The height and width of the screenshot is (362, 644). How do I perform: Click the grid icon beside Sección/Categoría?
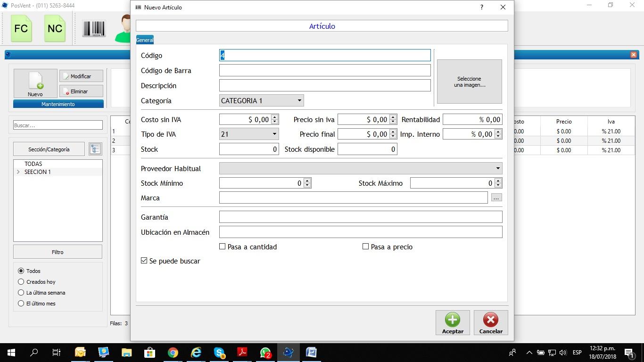(95, 148)
